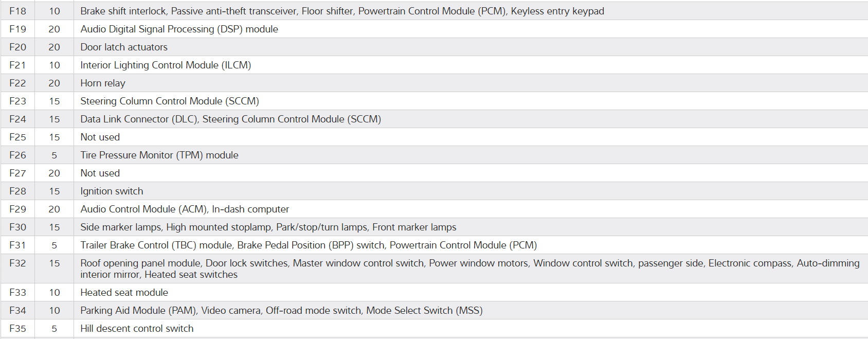The height and width of the screenshot is (339, 868).
Task: Click the amperage value for fuse F26
Action: coord(54,155)
